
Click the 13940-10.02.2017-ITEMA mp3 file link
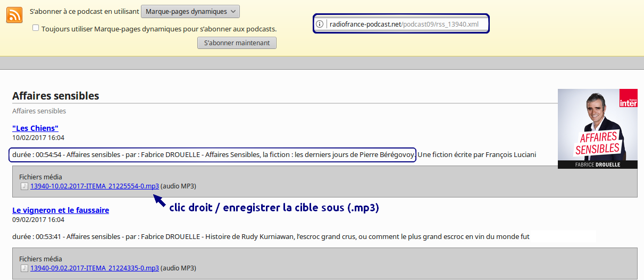click(x=95, y=186)
